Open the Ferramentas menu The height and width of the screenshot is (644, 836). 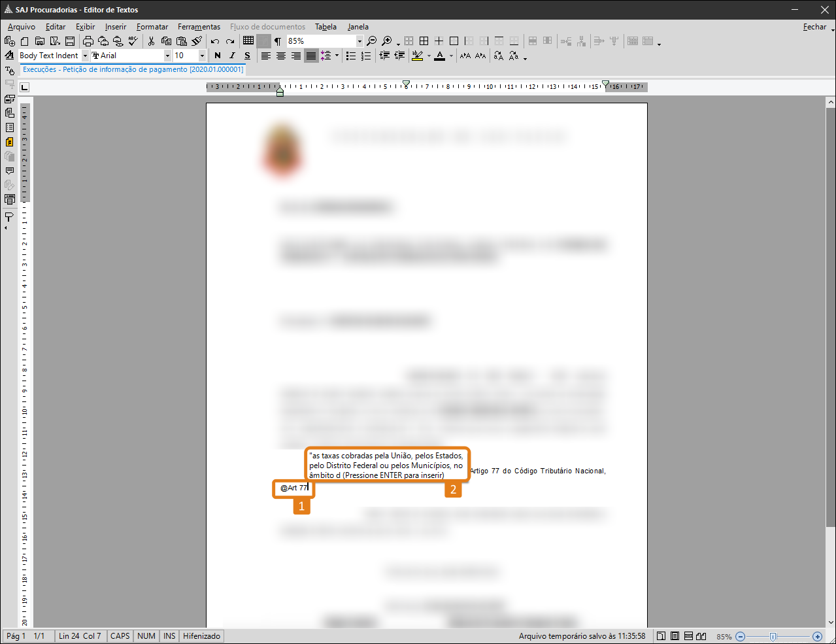click(x=199, y=27)
